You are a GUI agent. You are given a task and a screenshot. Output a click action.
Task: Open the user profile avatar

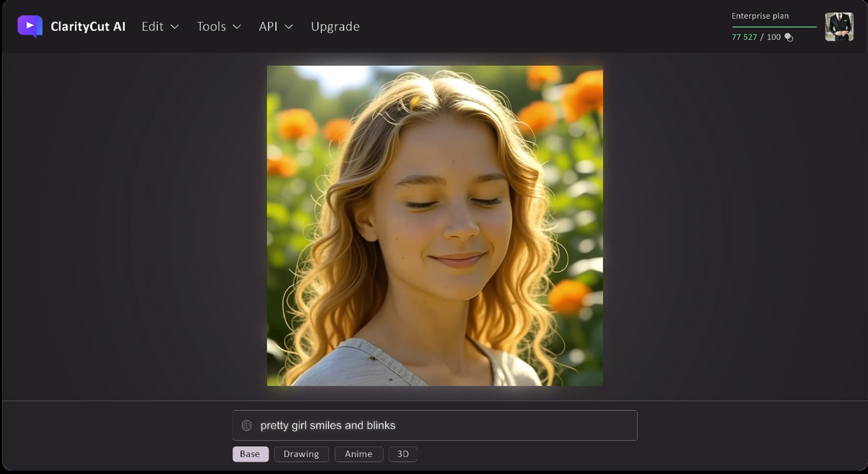click(839, 27)
